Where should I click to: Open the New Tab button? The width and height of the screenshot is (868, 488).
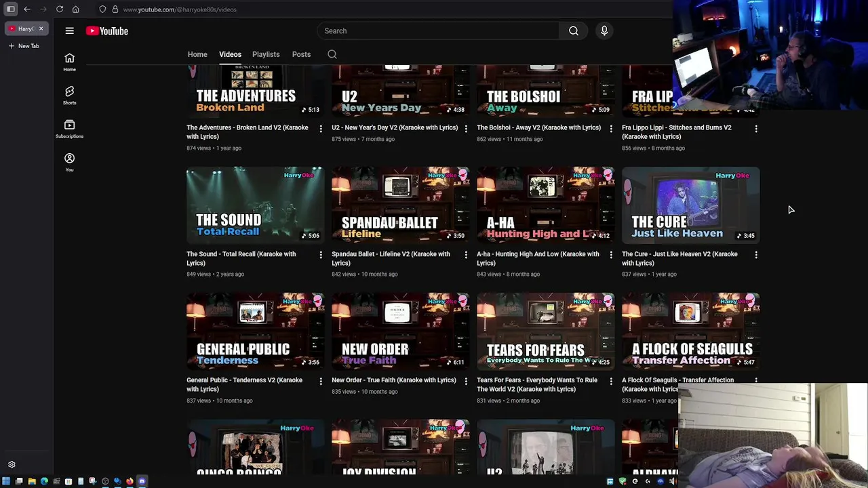24,46
